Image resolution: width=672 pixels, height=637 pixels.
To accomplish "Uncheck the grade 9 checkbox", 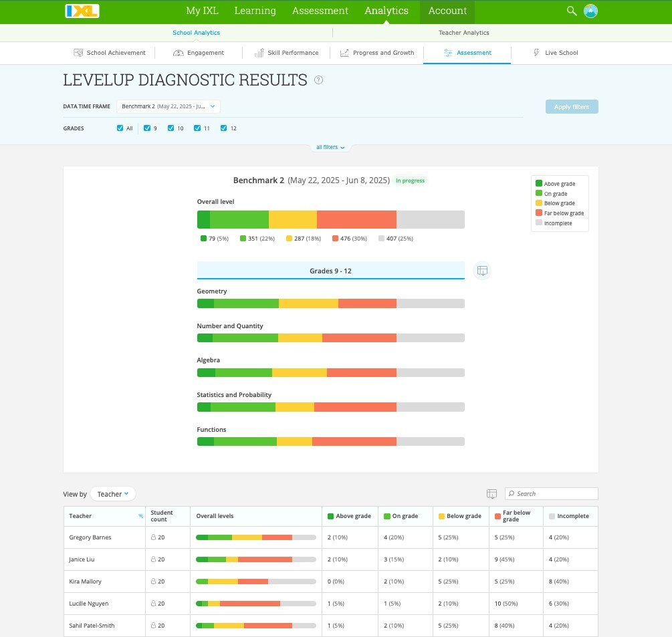I will click(x=147, y=128).
